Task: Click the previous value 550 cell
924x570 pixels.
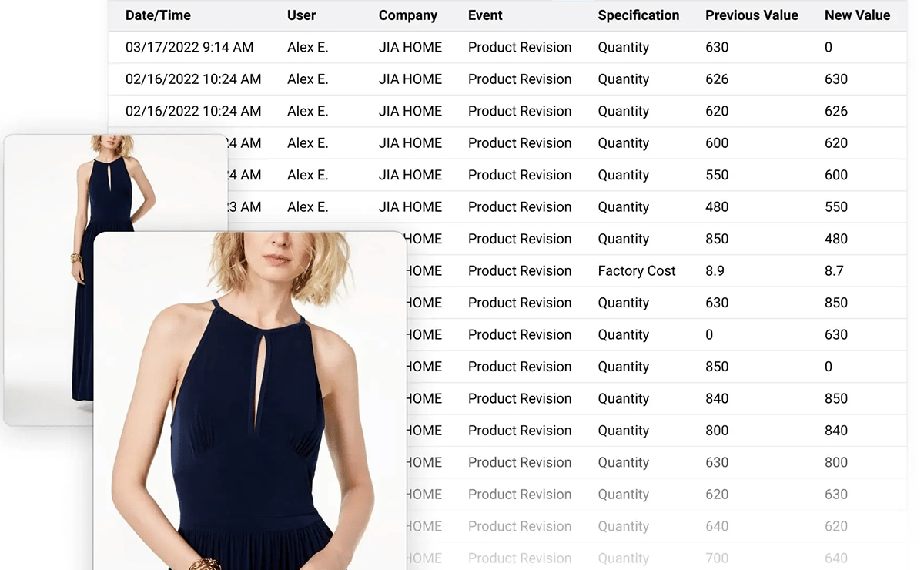Action: click(717, 176)
